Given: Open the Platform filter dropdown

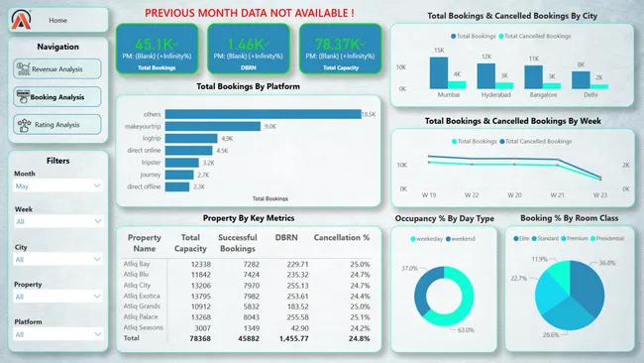Looking at the screenshot, I should (57, 334).
